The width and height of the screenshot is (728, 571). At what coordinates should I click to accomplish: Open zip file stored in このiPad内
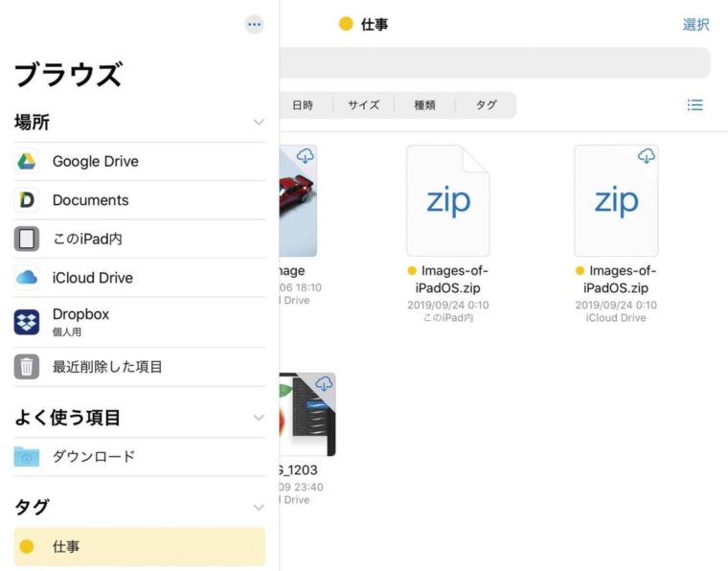point(448,200)
